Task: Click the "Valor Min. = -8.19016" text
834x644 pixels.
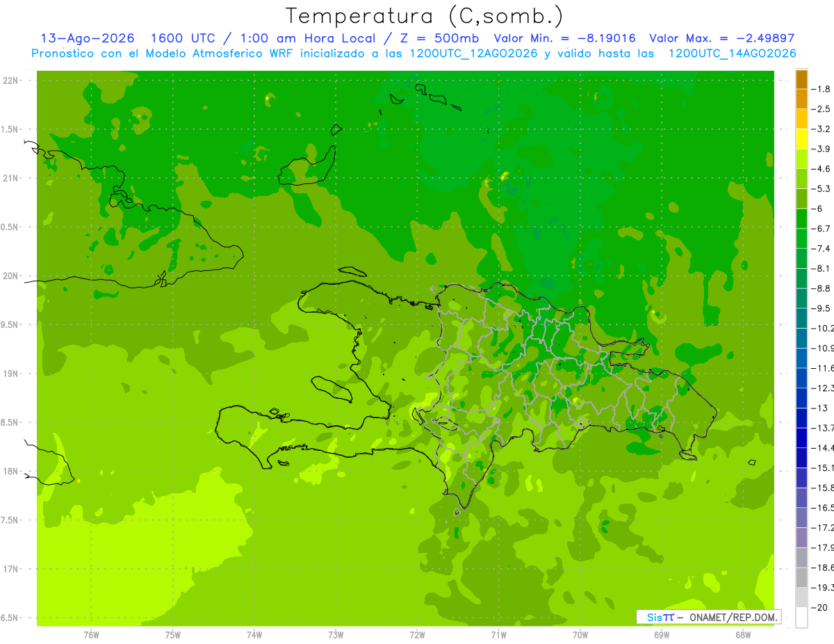Action: pos(564,38)
